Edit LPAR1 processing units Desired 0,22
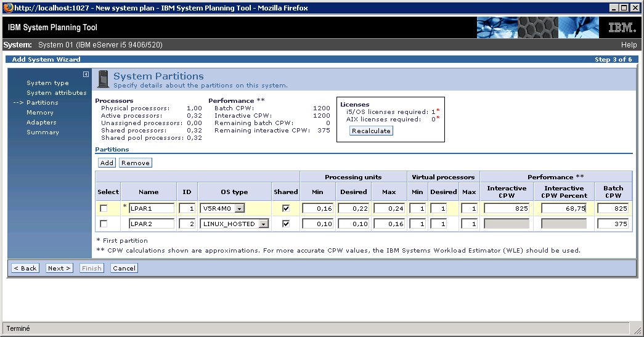 [x=353, y=208]
